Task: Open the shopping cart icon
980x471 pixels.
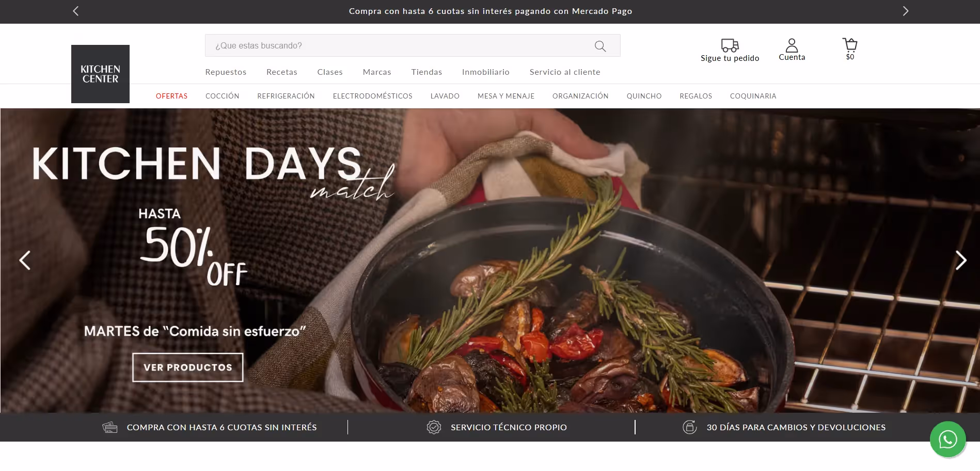Action: pos(850,44)
